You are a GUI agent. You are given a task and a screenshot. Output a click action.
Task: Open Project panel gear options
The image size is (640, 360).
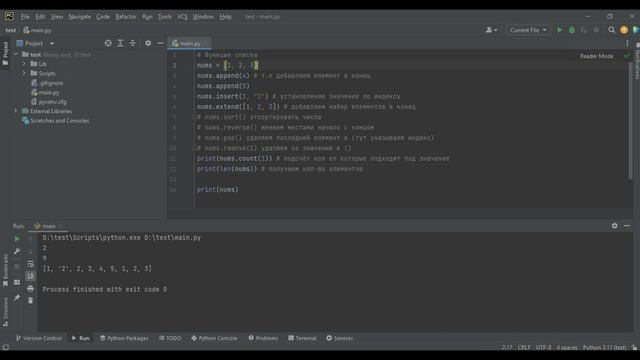coord(148,43)
